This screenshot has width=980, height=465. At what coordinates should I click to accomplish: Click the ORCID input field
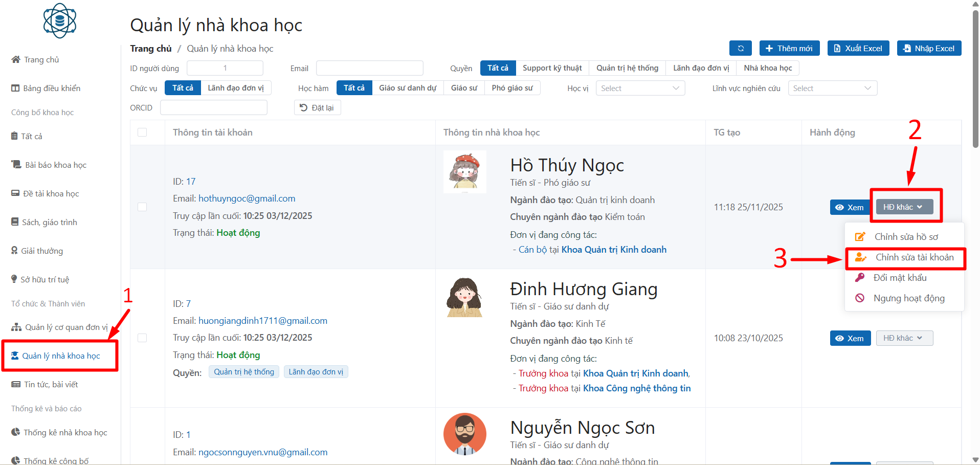click(x=213, y=108)
